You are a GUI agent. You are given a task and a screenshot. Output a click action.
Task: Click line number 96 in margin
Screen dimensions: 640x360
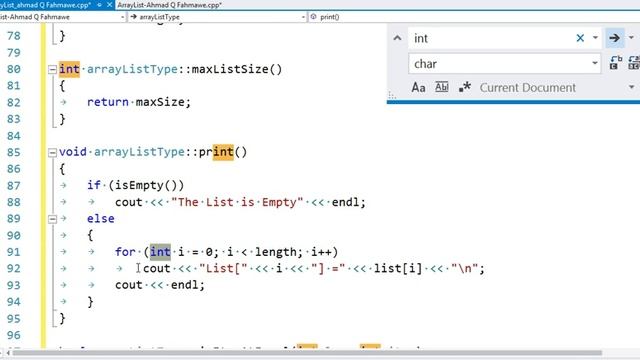pos(13,335)
